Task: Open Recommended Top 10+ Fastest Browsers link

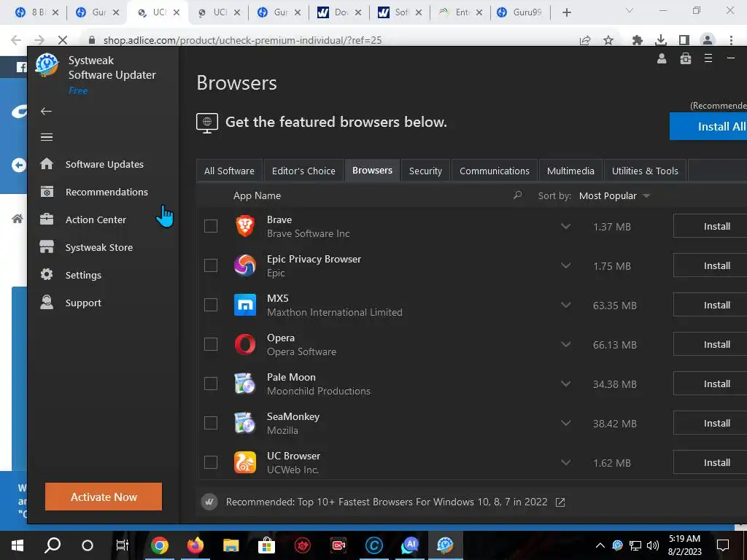Action: click(x=387, y=502)
